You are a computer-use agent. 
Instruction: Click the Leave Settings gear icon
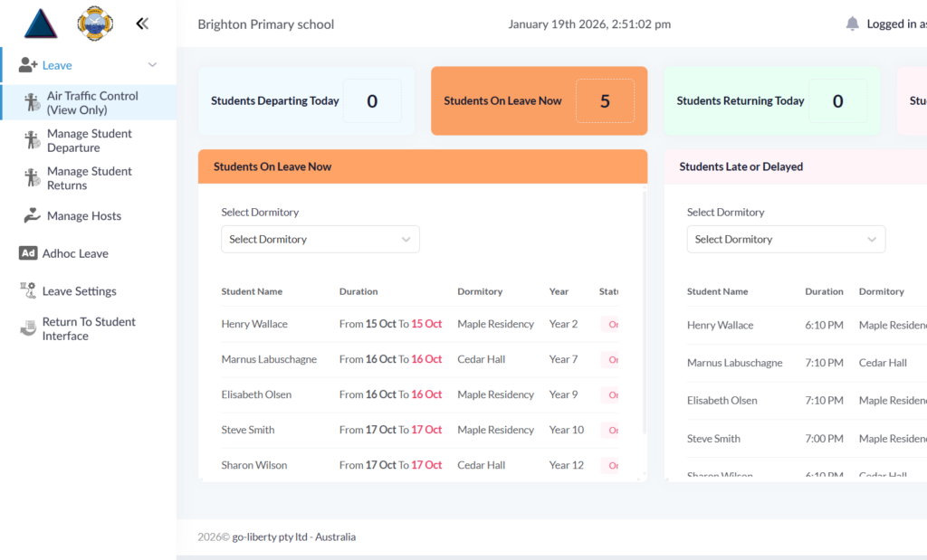[x=28, y=290]
